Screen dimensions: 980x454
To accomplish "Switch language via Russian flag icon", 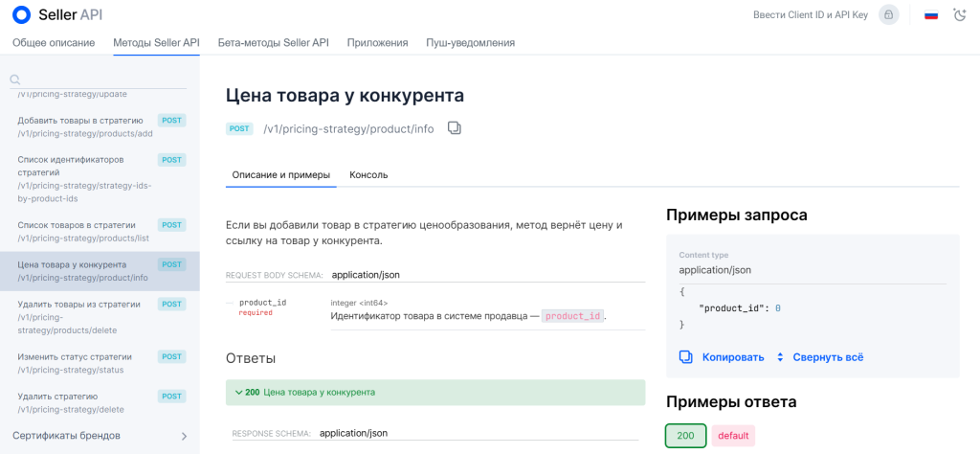I will (931, 14).
